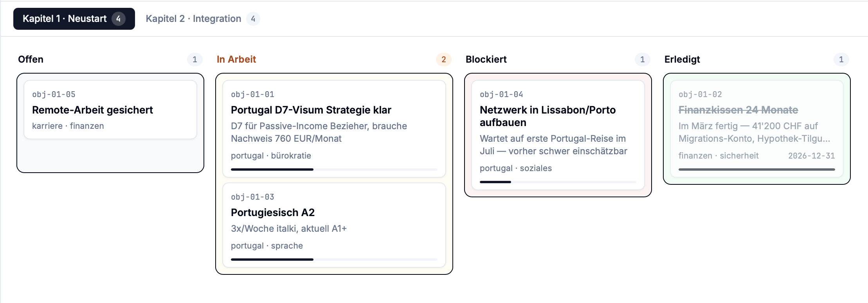Click the portugal · bürokratie tags
This screenshot has width=868, height=303.
[271, 155]
